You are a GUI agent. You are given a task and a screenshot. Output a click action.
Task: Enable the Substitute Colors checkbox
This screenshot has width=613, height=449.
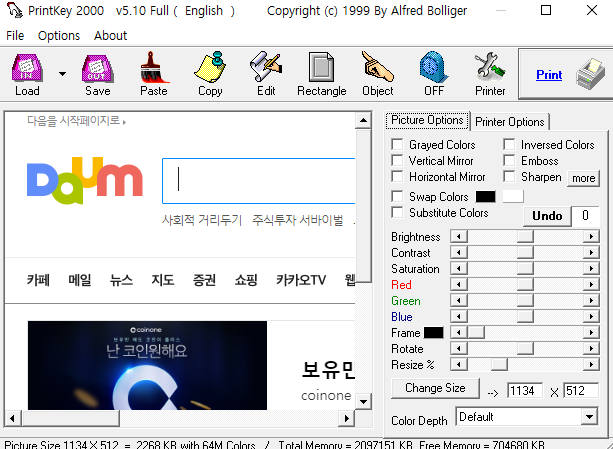pos(397,212)
